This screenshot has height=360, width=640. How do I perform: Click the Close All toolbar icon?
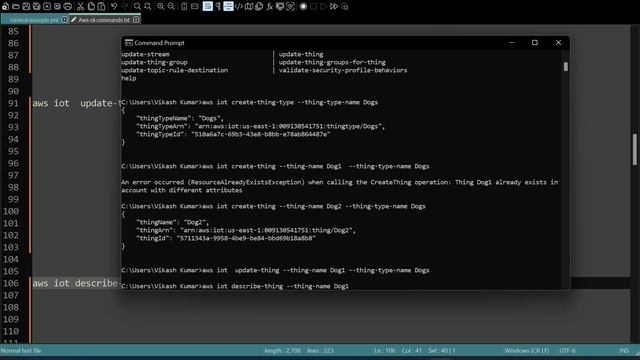pos(57,7)
